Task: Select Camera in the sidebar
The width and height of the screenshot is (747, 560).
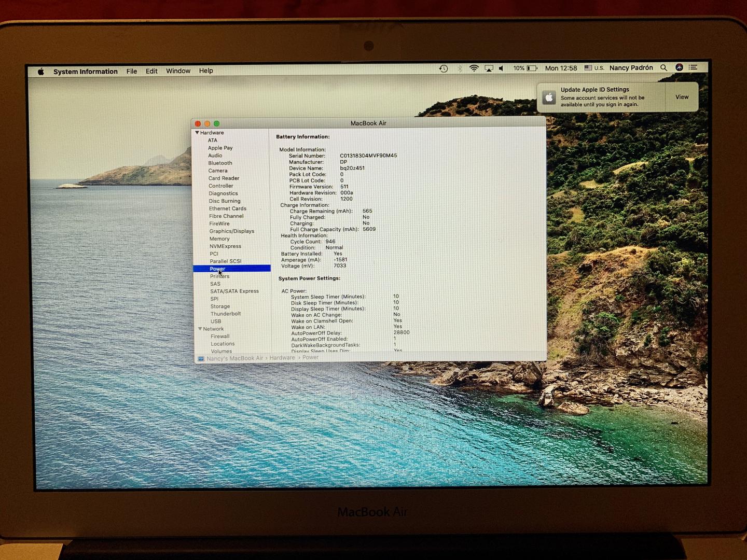Action: click(x=218, y=171)
